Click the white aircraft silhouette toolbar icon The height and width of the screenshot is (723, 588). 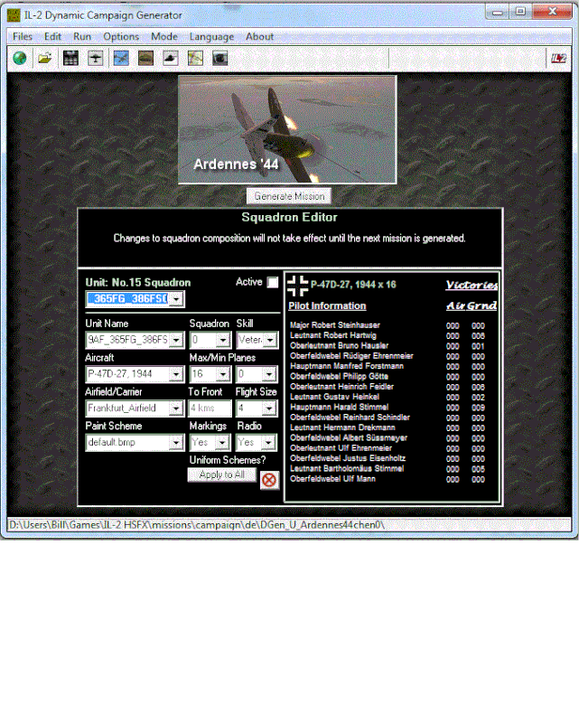(96, 59)
